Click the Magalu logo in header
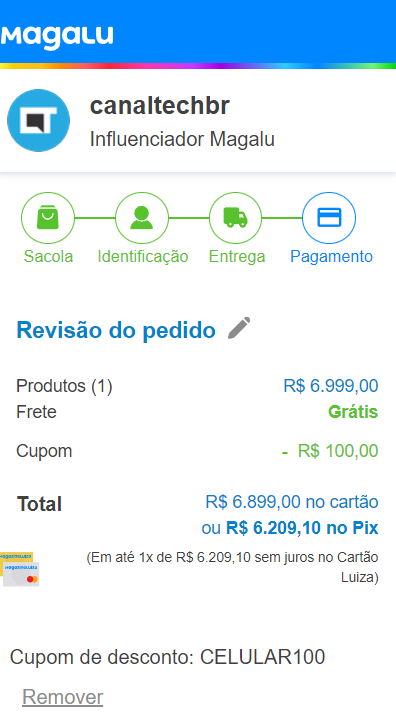The image size is (396, 721). (57, 38)
